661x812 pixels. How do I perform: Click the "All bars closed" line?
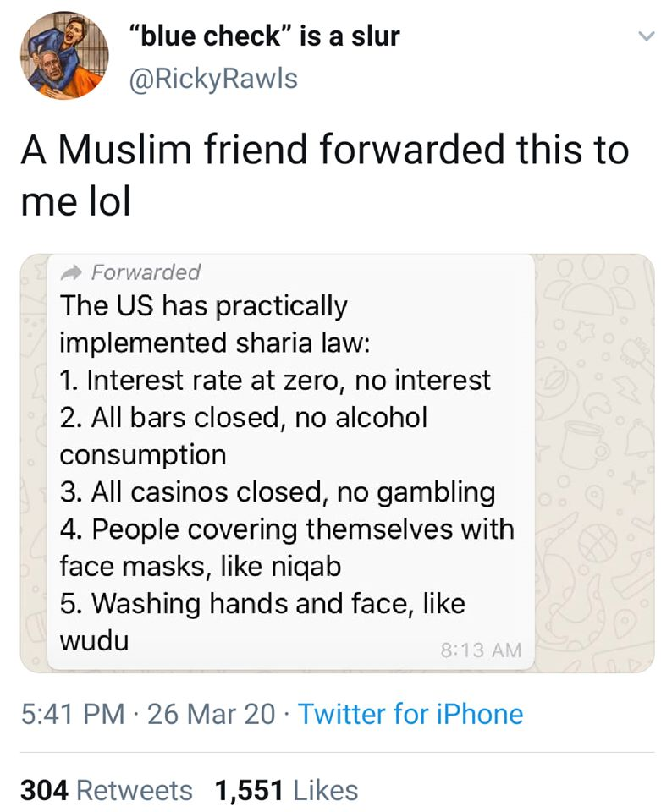point(244,417)
